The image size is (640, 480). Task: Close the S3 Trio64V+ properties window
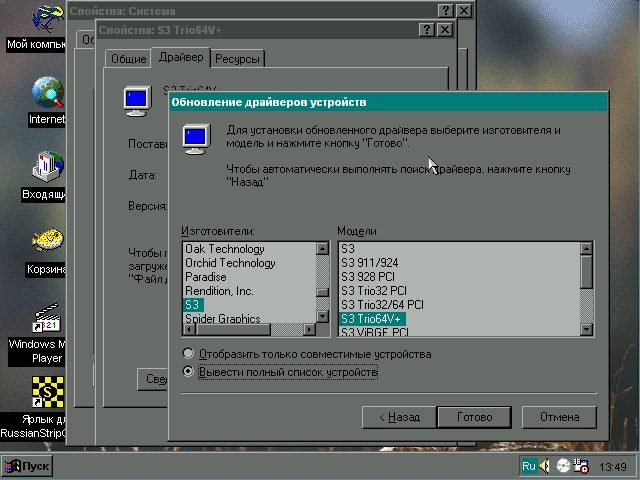pos(445,30)
